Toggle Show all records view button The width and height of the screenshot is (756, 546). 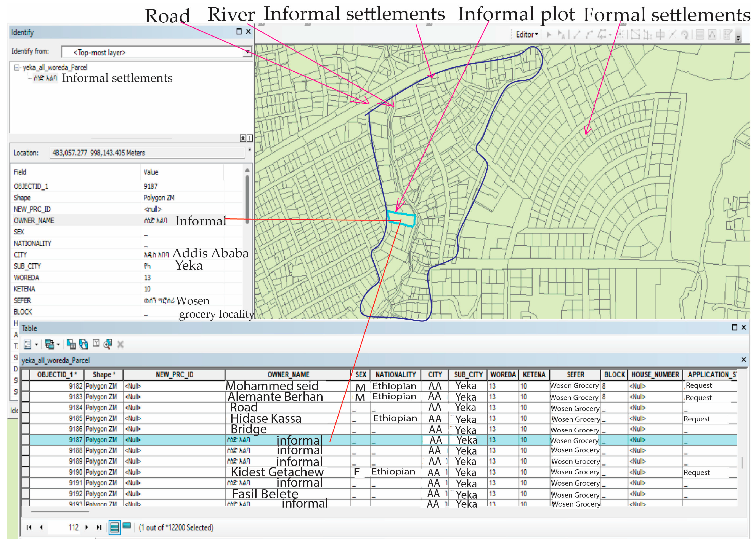[x=114, y=527]
